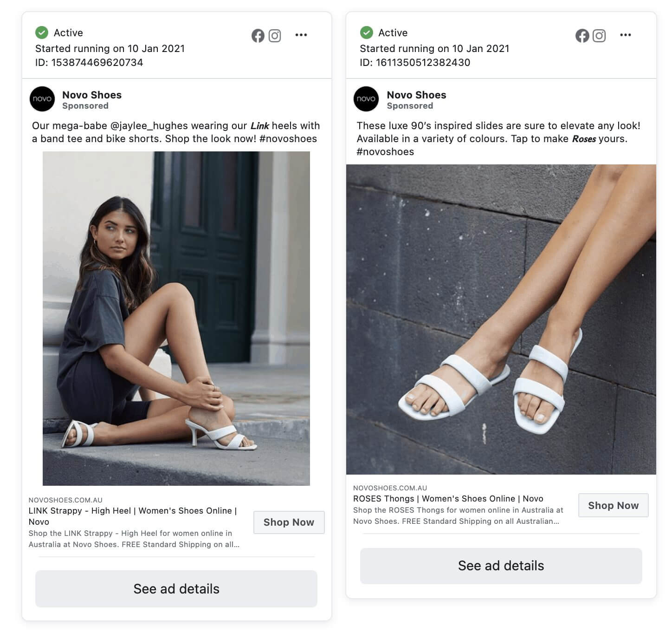
Task: Click Novo logo avatar on right ad
Action: 366,99
